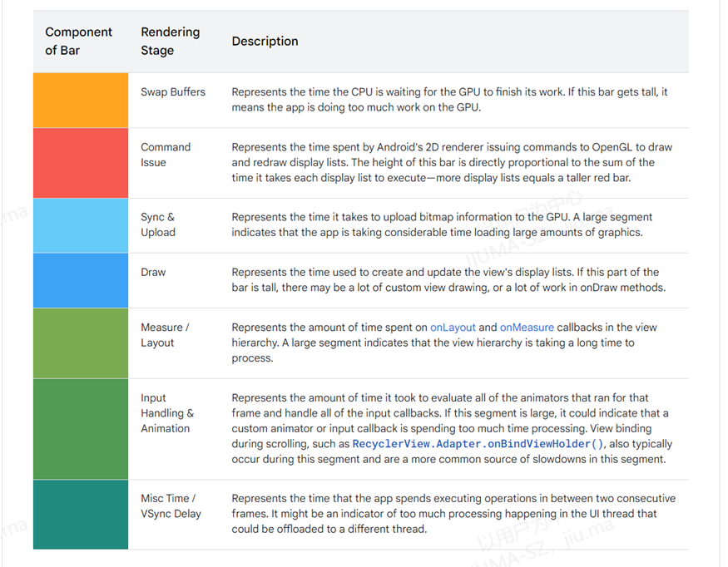The height and width of the screenshot is (567, 728).
Task: Click the green Input Handling swatch
Action: (x=81, y=429)
